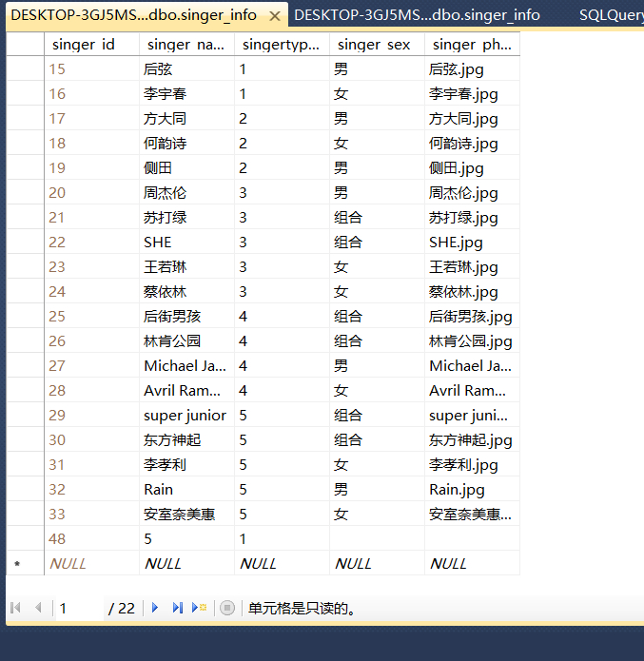Click the singer name cell 何韵诗
The width and height of the screenshot is (644, 661).
pyautogui.click(x=186, y=143)
